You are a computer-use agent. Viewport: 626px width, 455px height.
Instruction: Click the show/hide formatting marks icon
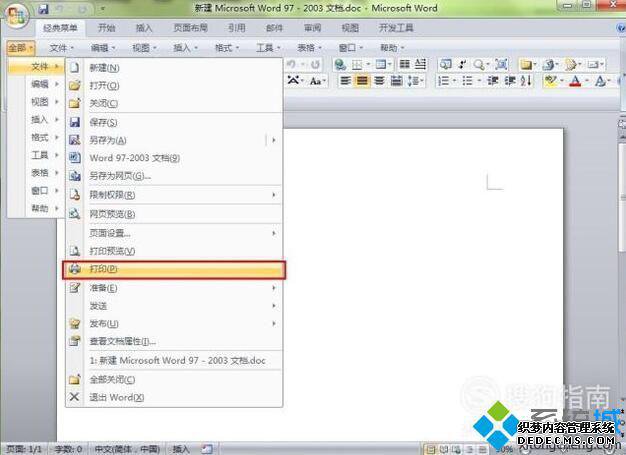pos(463,64)
